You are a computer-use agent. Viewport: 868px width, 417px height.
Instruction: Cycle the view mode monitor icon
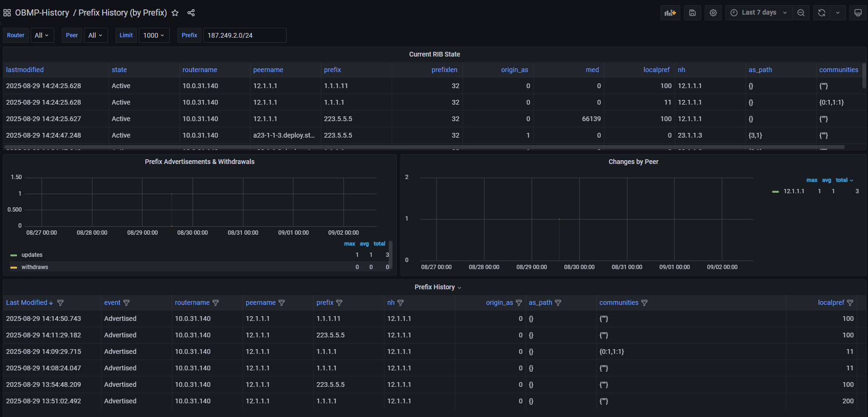[858, 13]
